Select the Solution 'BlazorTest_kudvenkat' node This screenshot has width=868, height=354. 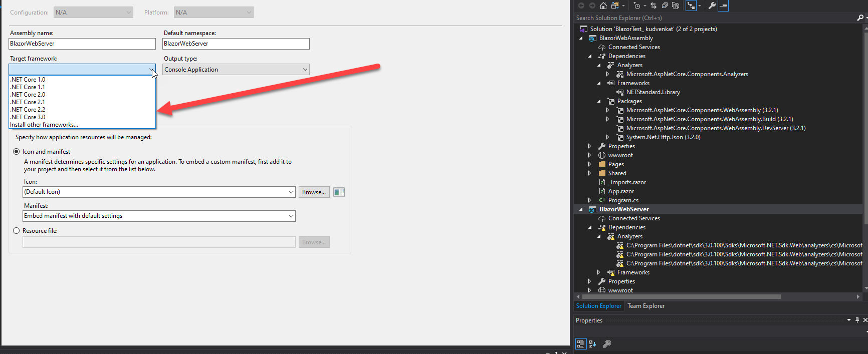click(x=653, y=29)
